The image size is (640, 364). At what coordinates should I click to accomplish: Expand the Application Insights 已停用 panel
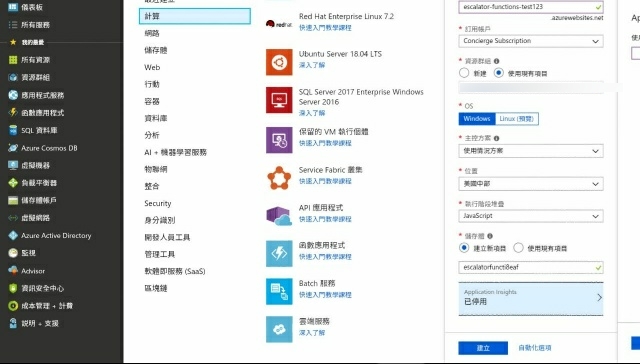[531, 298]
